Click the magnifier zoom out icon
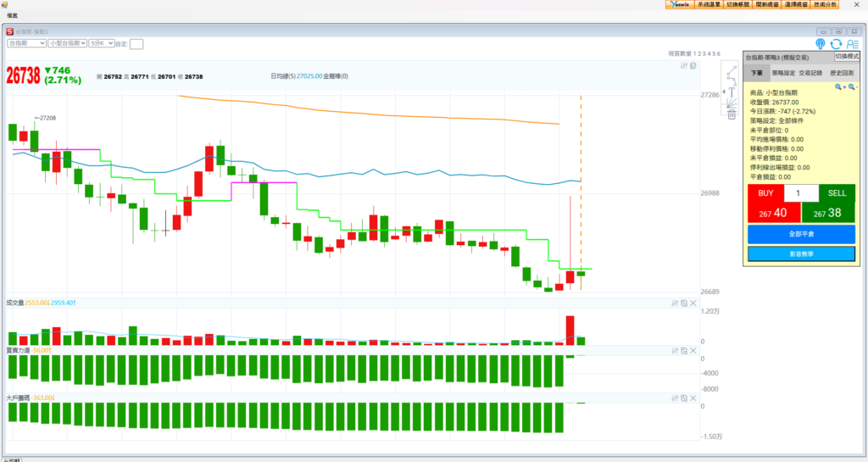Viewport: 868px width, 462px height. pyautogui.click(x=853, y=86)
